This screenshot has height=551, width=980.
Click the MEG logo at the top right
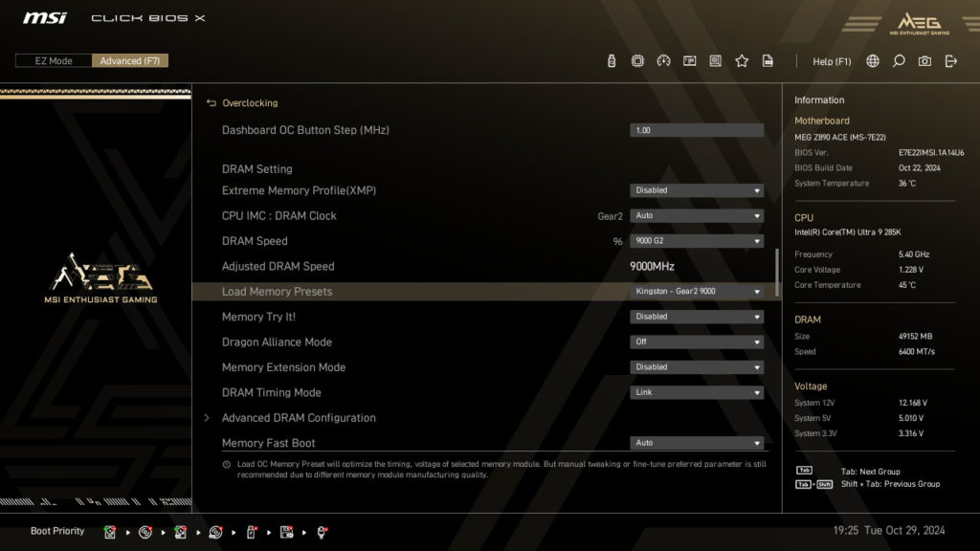[920, 23]
